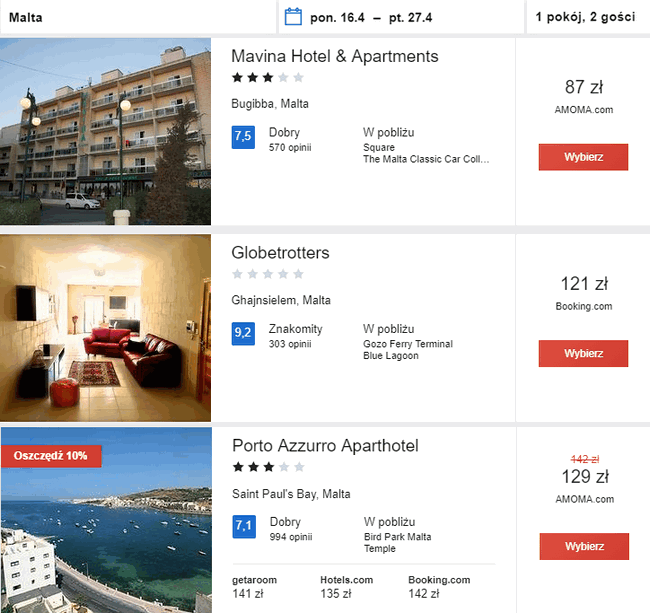
Task: Open the 1 pokój, 2 gości selector
Action: (588, 17)
